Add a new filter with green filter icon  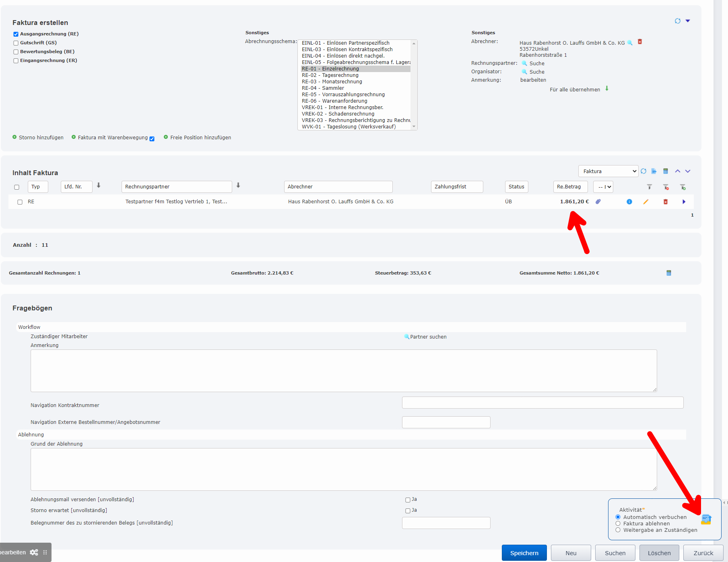(683, 187)
